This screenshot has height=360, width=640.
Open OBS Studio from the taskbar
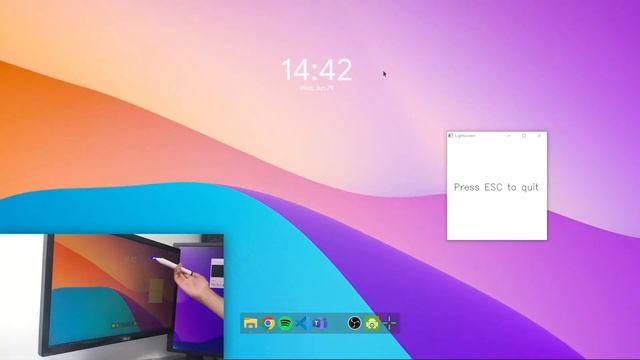tap(354, 323)
